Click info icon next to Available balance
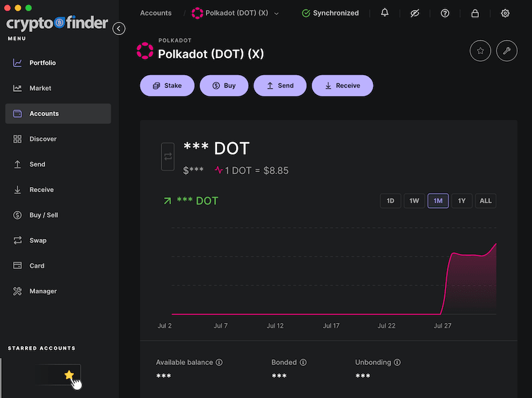The image size is (532, 398). click(219, 362)
